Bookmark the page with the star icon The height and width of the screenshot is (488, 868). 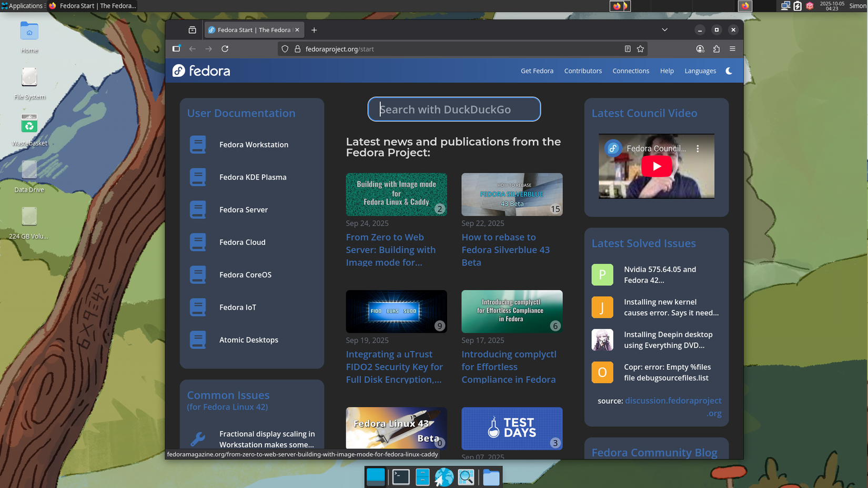point(640,48)
